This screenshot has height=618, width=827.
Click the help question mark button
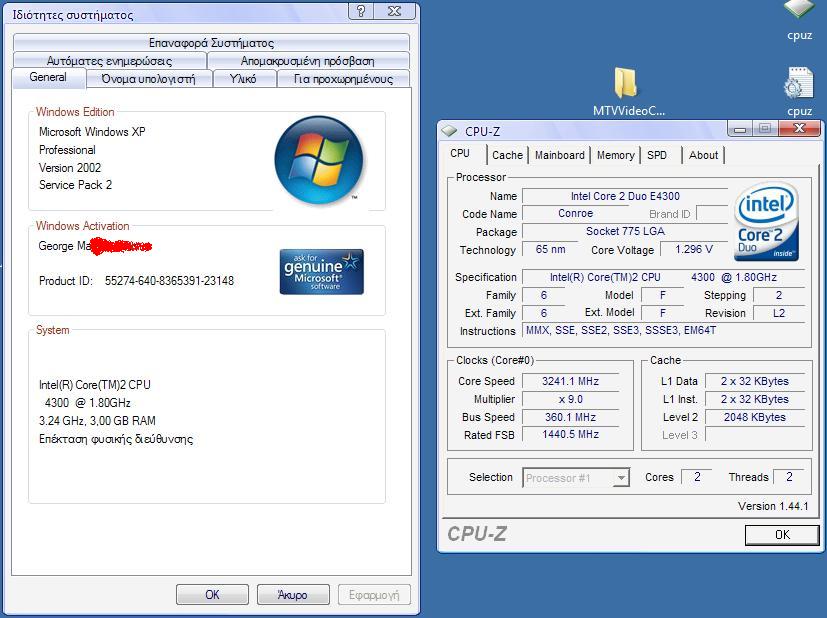click(x=361, y=11)
